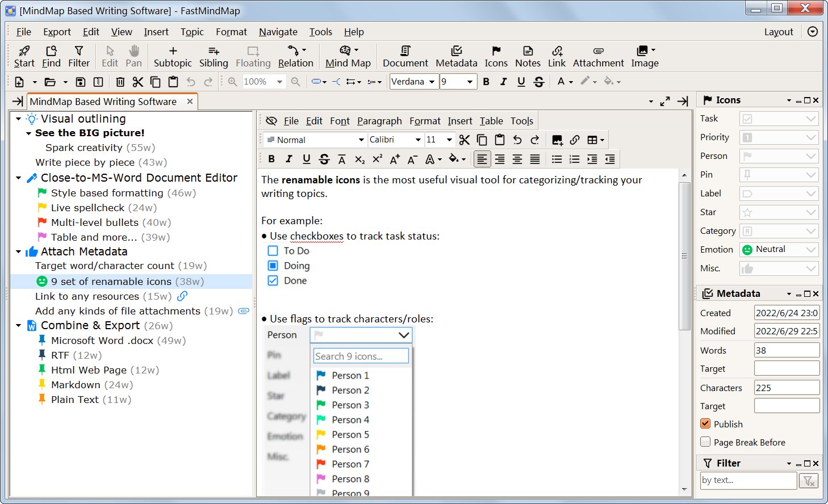Click the Metadata toolbar icon
The image size is (828, 504).
(457, 56)
